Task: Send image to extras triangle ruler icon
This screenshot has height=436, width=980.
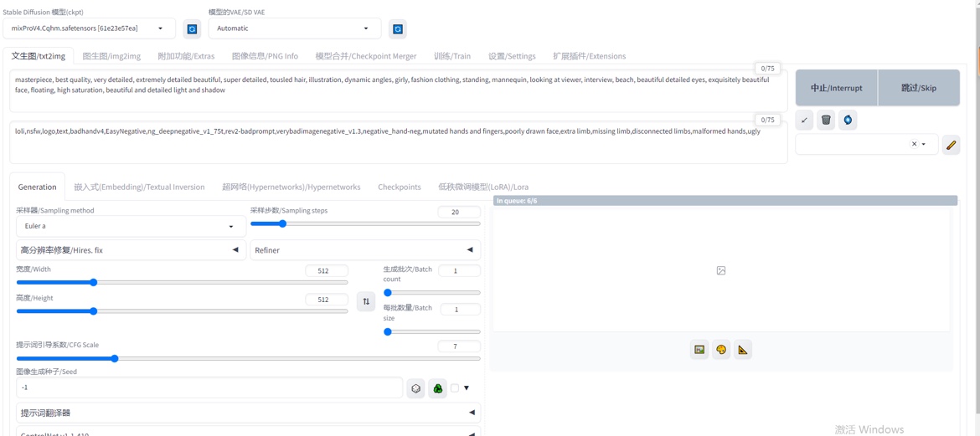Action: (742, 350)
